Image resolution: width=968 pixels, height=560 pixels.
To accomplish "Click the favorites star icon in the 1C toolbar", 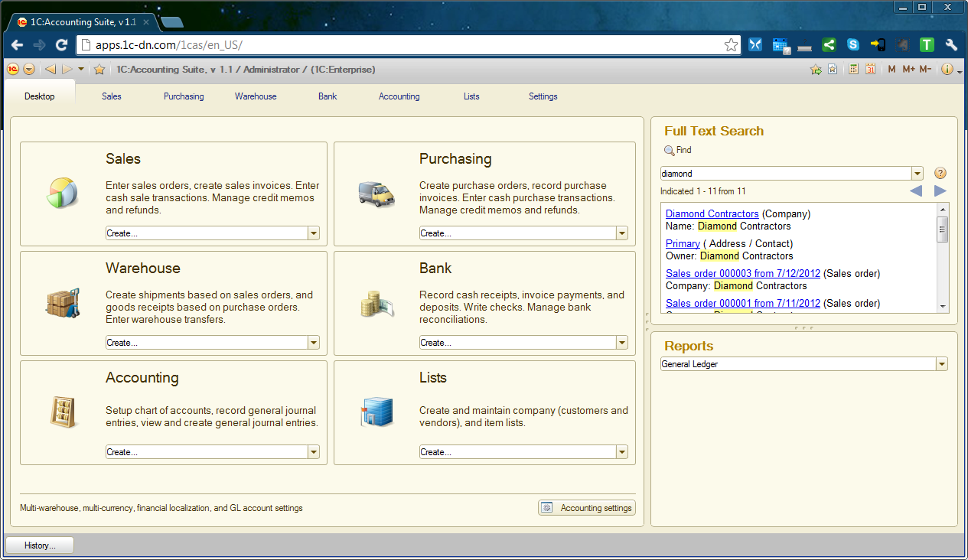I will 99,70.
